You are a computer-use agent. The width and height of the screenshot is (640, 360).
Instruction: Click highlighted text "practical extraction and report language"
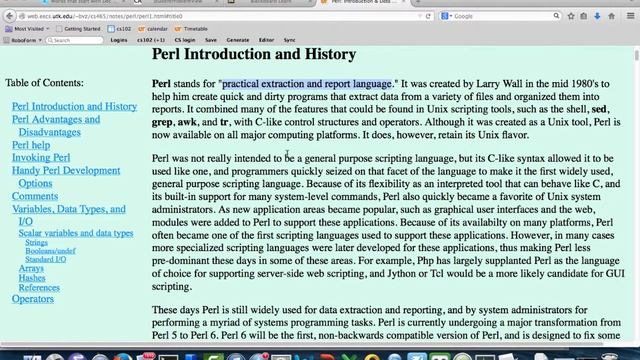[x=307, y=84]
